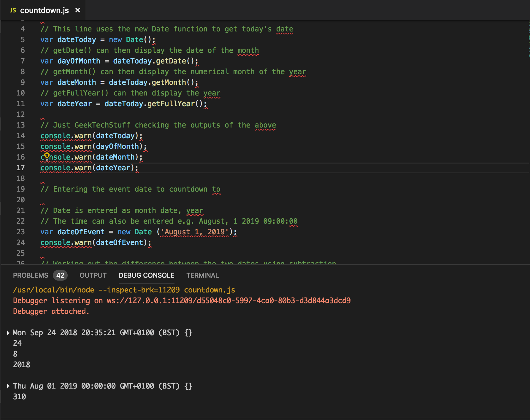Expand the Thu Aug 01 2019 date object
This screenshot has width=530, height=420.
(8, 386)
